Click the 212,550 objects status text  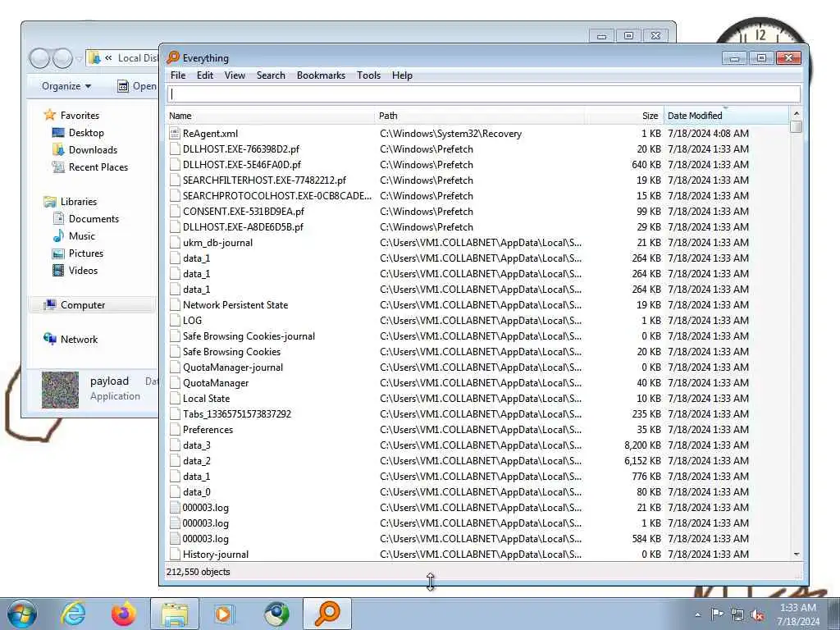click(x=199, y=572)
